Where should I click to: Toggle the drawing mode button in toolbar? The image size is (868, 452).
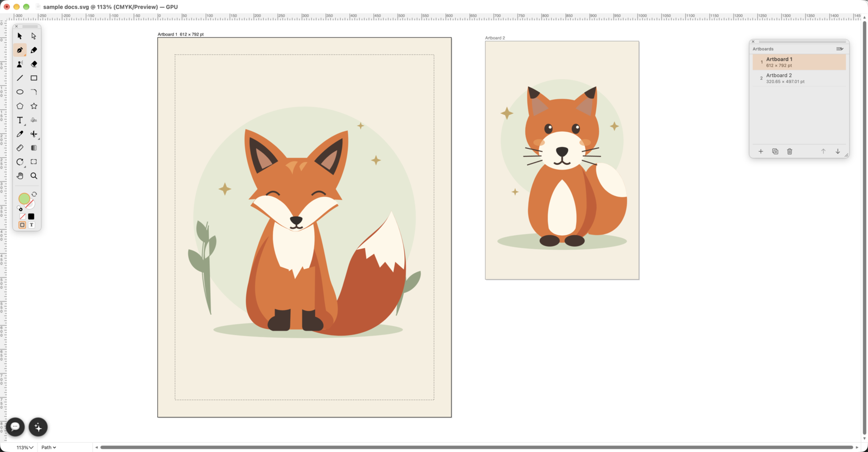(22, 225)
